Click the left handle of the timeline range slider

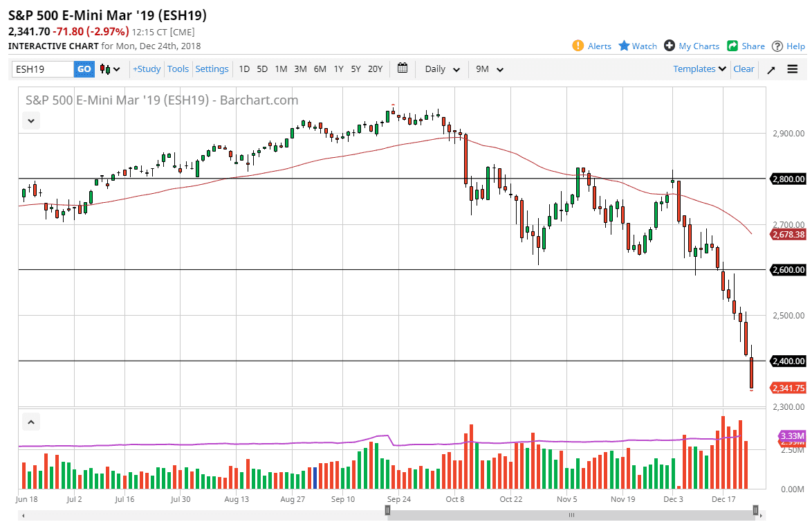coord(388,511)
